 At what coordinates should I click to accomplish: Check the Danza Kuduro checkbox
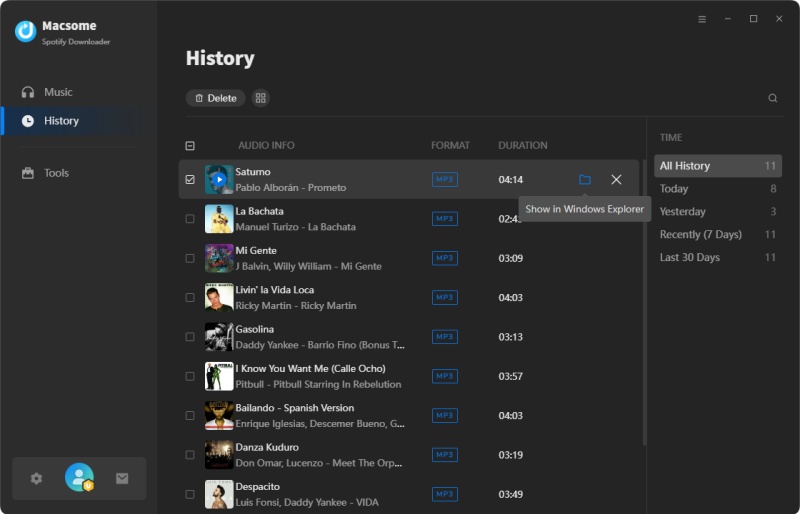[190, 455]
